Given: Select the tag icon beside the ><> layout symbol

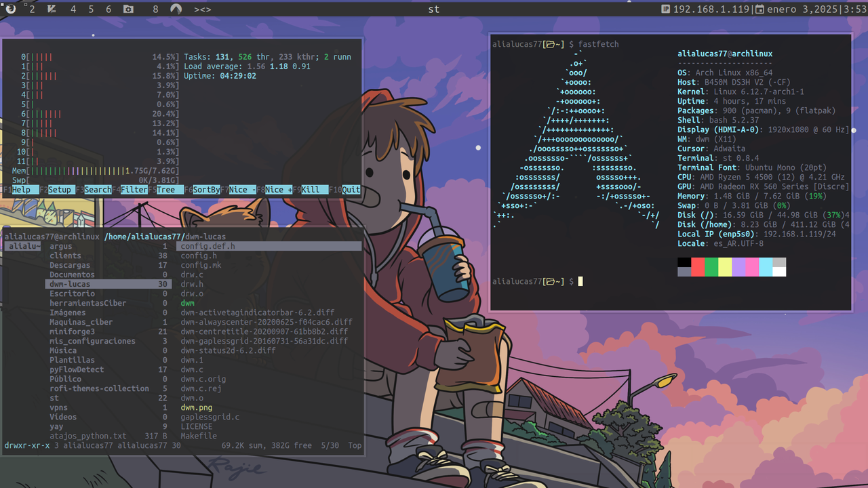Looking at the screenshot, I should point(176,9).
